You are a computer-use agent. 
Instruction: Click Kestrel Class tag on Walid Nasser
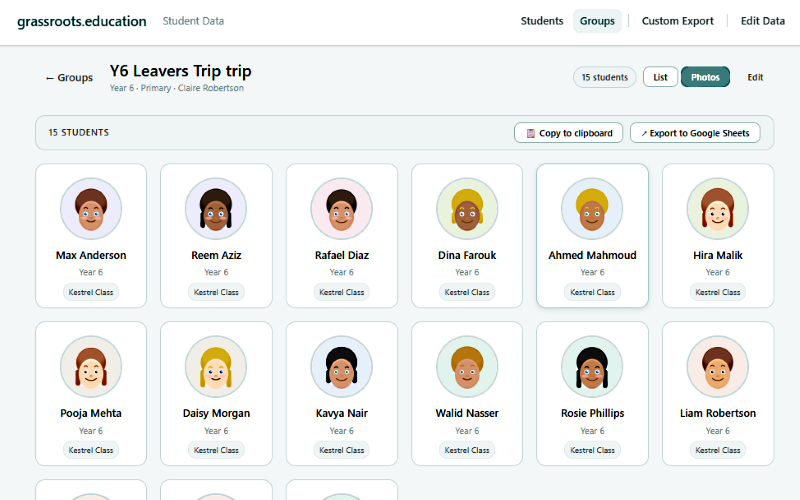click(467, 451)
